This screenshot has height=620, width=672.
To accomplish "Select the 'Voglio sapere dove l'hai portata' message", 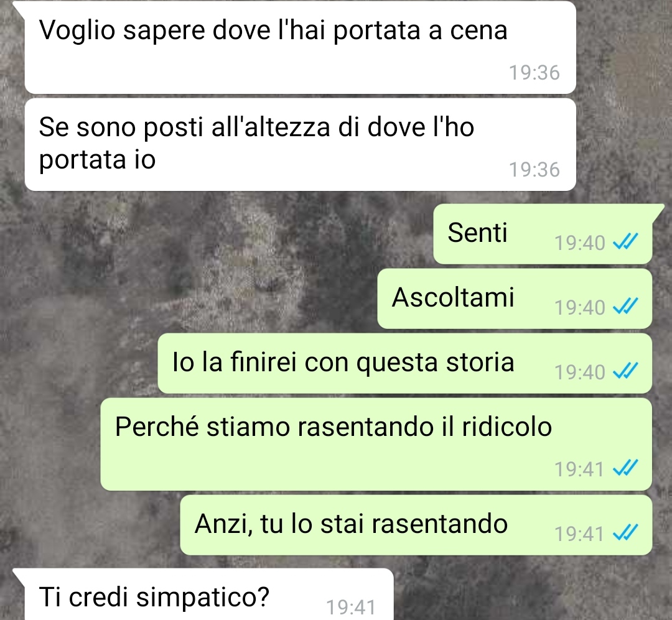I will point(300,47).
